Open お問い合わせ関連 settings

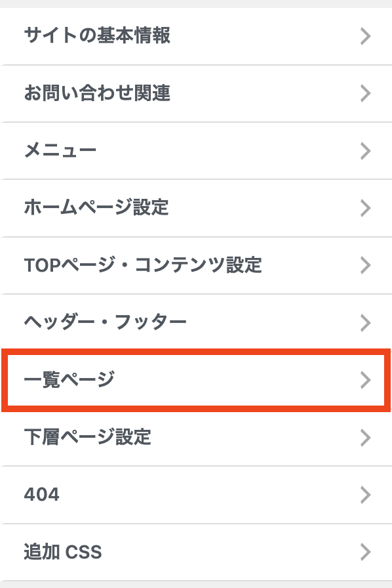[196, 93]
